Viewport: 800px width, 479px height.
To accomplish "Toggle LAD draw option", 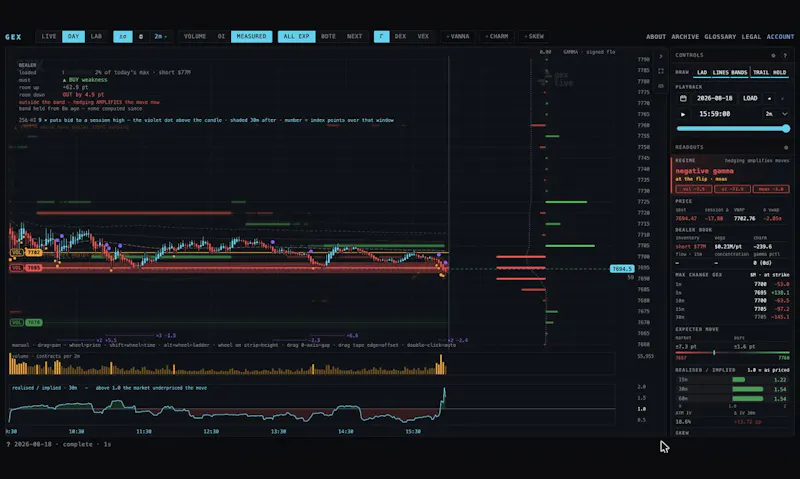I will (x=702, y=72).
